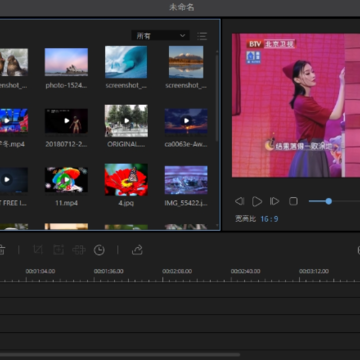Jump to 00:01:36.00 on the timeline ruler
This screenshot has height=360, width=360.
click(109, 271)
